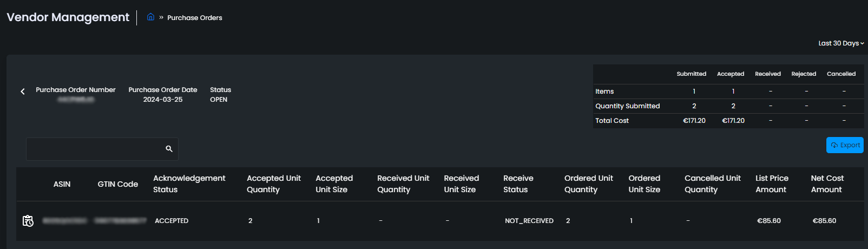The width and height of the screenshot is (868, 249).
Task: Open the item history clipboard icon in the row
Action: pos(28,221)
